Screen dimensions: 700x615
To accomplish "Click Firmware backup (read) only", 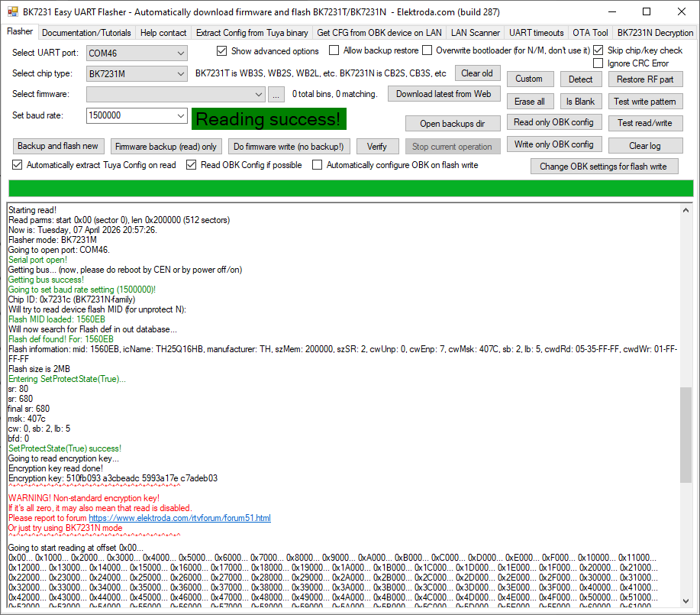I will tap(166, 147).
